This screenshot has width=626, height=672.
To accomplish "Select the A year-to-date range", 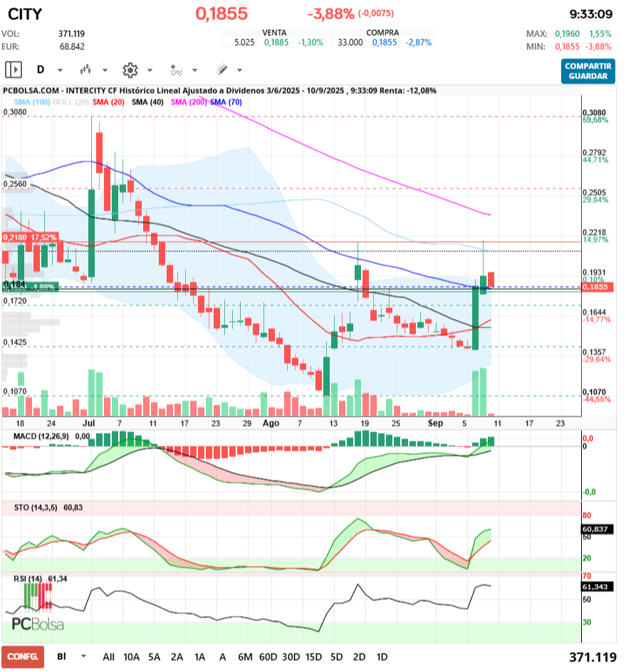I will coord(223,657).
